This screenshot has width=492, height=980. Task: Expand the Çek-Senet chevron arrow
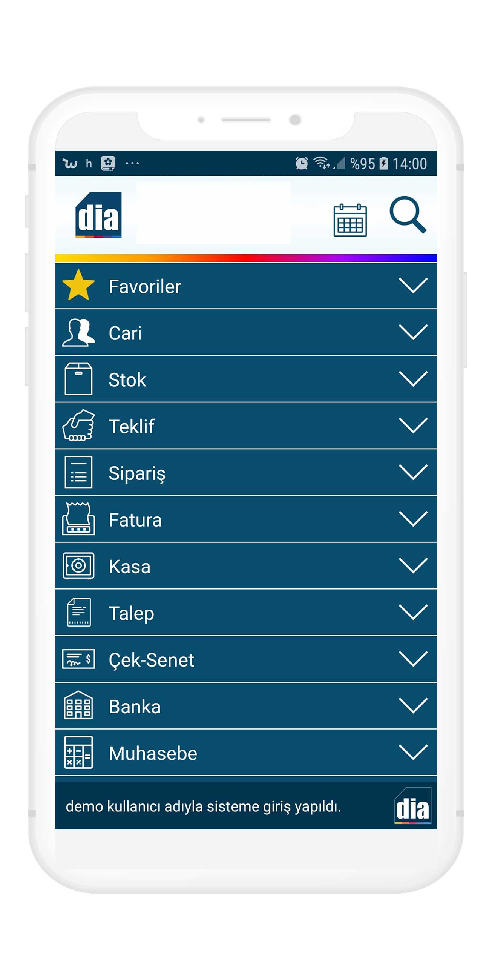click(x=413, y=659)
